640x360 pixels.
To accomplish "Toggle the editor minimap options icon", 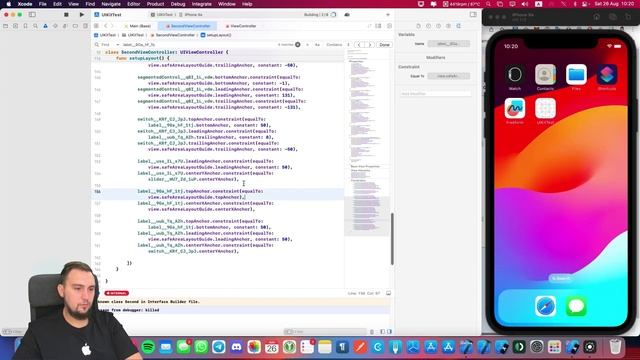I will point(378,26).
